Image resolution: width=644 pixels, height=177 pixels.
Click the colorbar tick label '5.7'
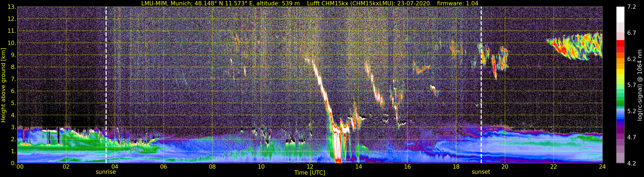(632, 85)
